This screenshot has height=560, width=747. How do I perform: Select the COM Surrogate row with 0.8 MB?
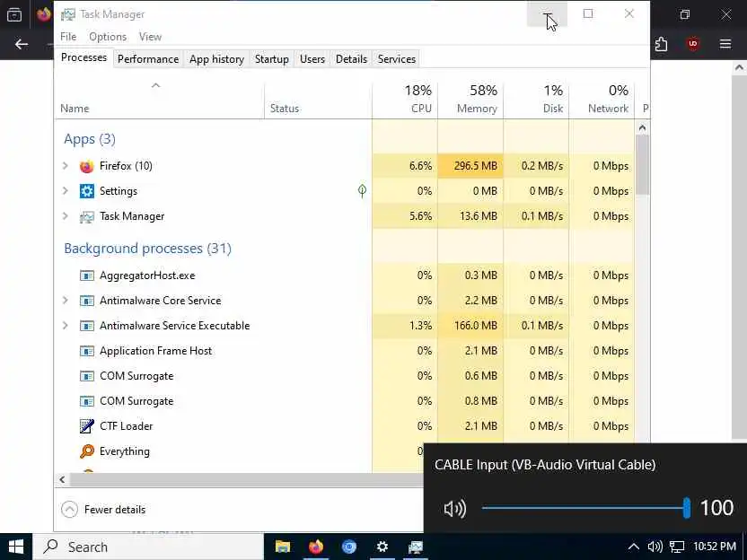pyautogui.click(x=345, y=401)
